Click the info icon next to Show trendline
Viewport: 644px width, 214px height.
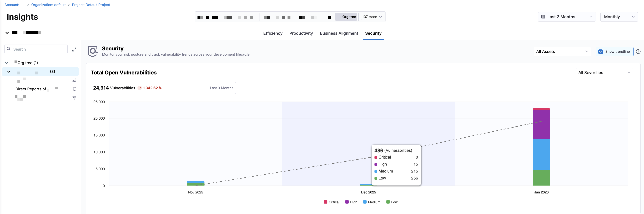click(x=638, y=52)
